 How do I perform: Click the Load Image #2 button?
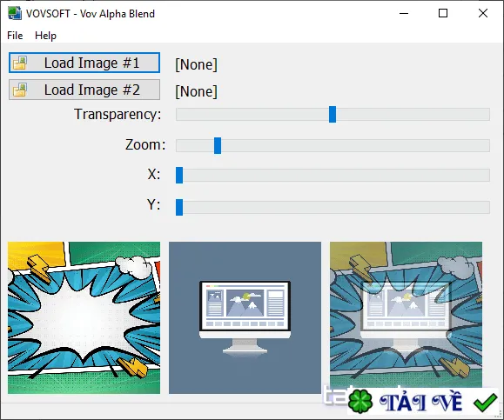click(84, 90)
